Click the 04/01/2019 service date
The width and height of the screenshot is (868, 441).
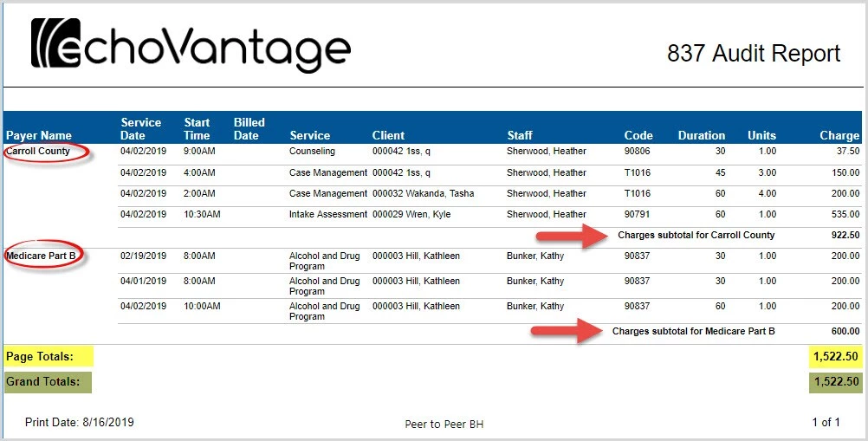[x=144, y=281]
